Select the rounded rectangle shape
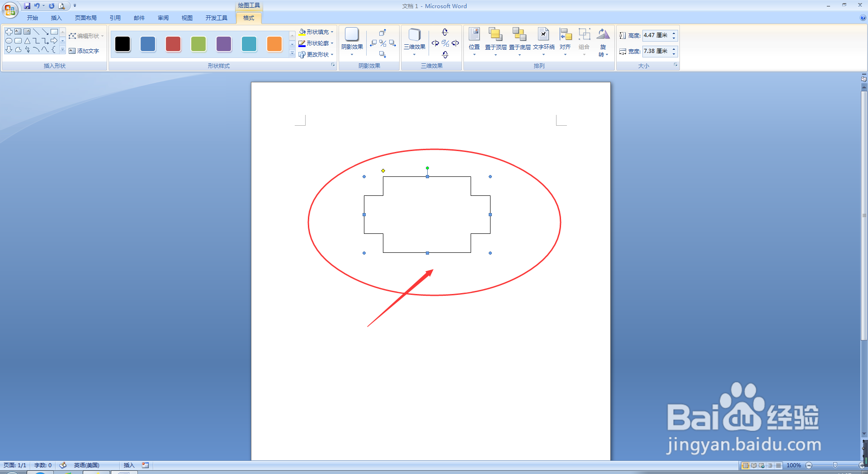Viewport: 868px width, 474px height. 18,41
